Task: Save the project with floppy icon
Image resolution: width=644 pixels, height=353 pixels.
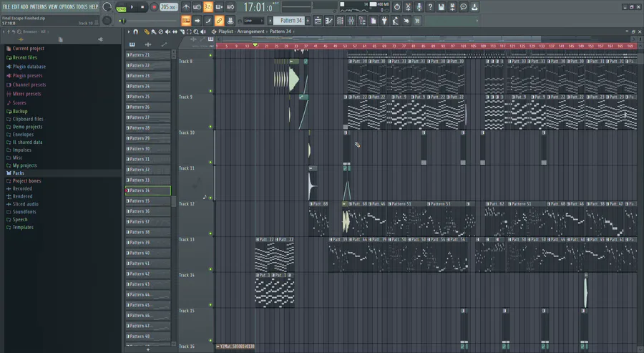Action: point(441,7)
